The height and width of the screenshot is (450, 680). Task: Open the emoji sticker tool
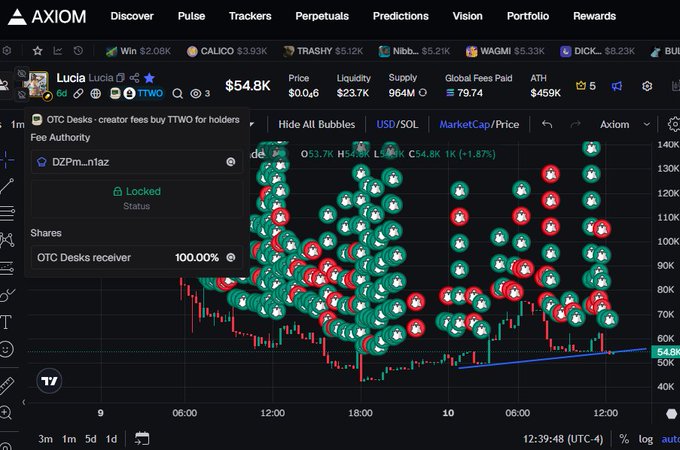point(7,349)
